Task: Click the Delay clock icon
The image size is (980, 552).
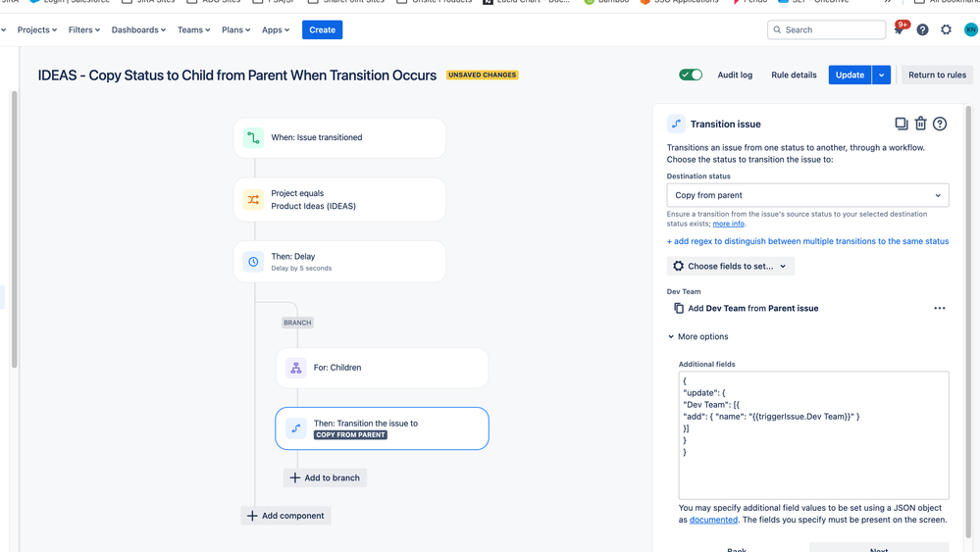Action: pos(253,262)
